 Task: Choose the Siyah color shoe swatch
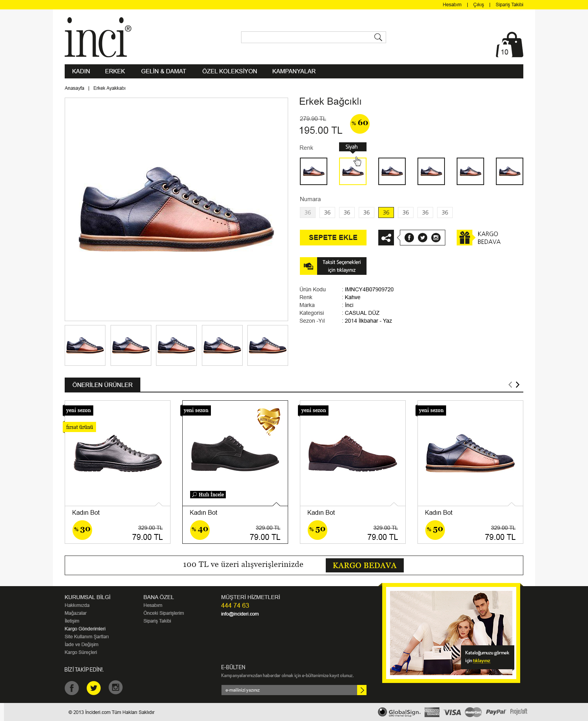point(353,171)
